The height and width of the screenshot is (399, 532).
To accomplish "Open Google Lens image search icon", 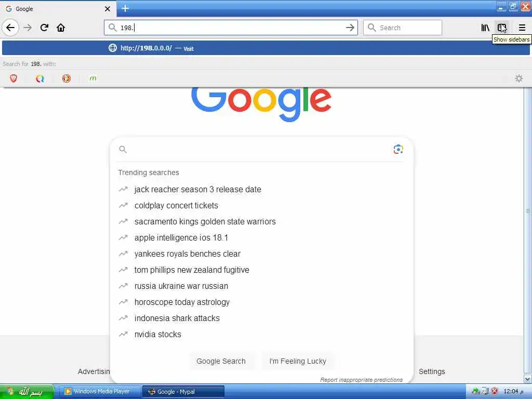I will point(398,149).
